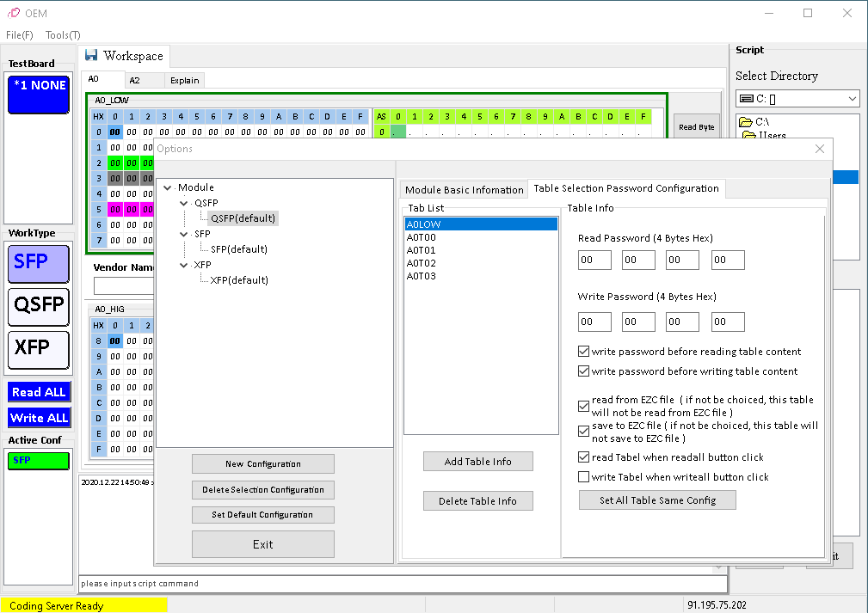Click the C:\ folder icon in directory list
This screenshot has height=613, width=868.
coord(747,122)
